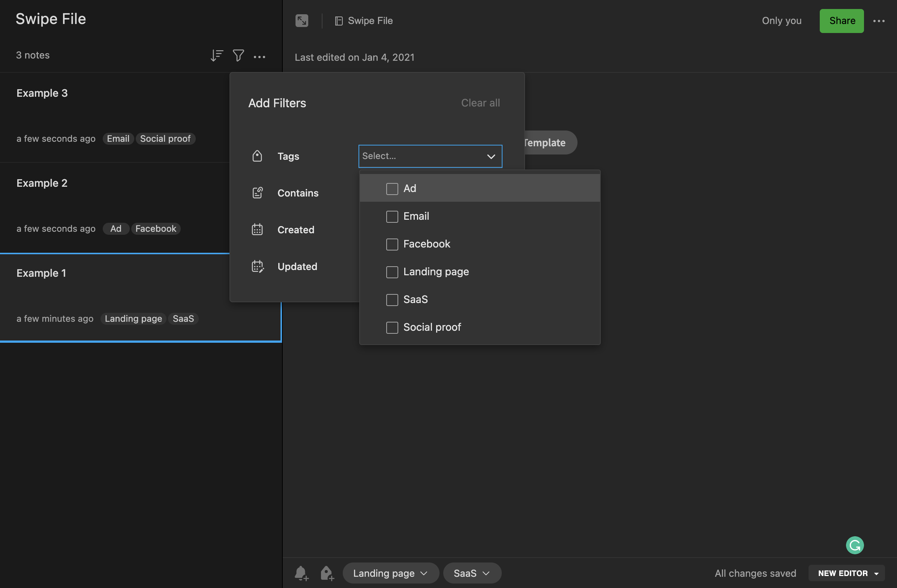Click the All changes saved status
Viewport: 897px width, 588px height.
pyautogui.click(x=755, y=573)
